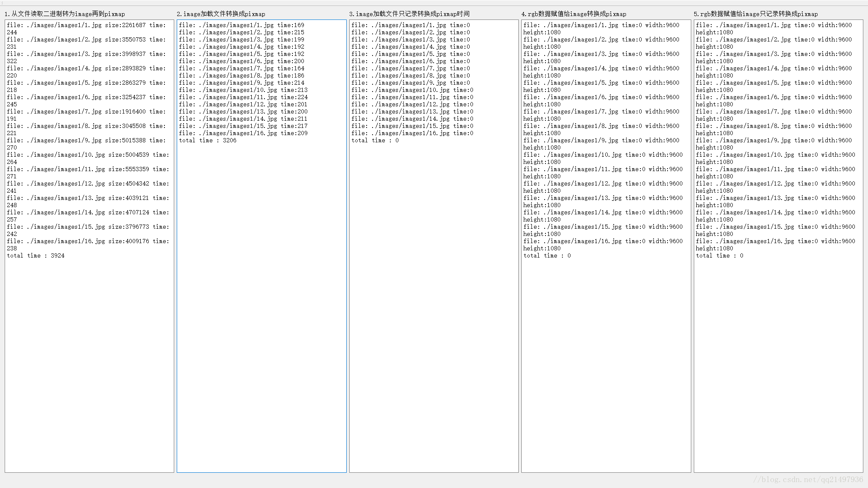
Task: Click the label '4.rgb数据赋值给image转换成pixmap'
Action: pos(573,14)
